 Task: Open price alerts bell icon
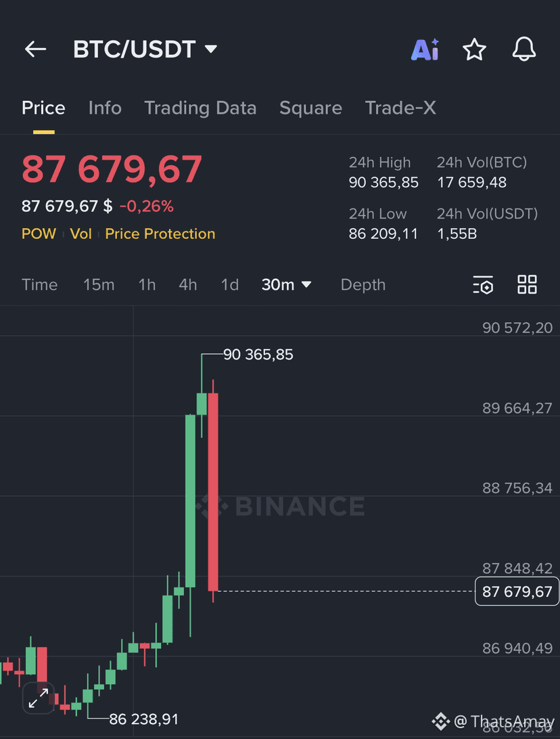(x=523, y=49)
